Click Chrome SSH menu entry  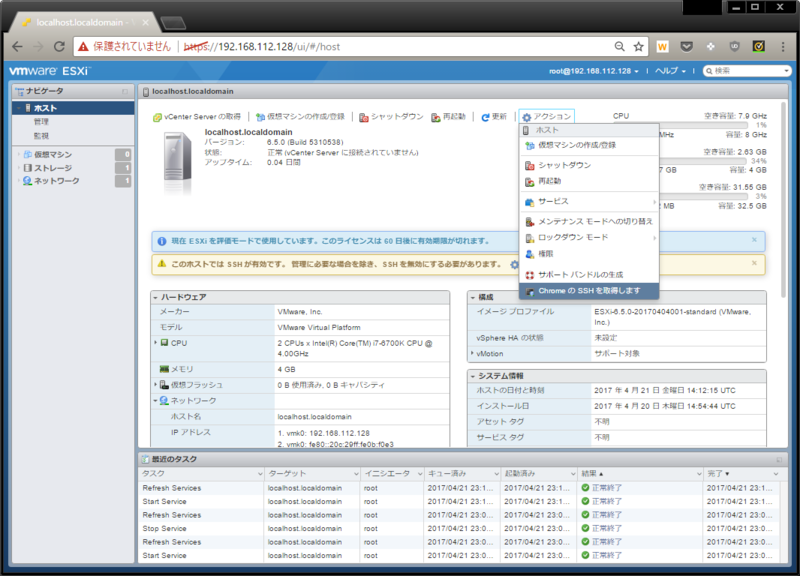tap(589, 291)
